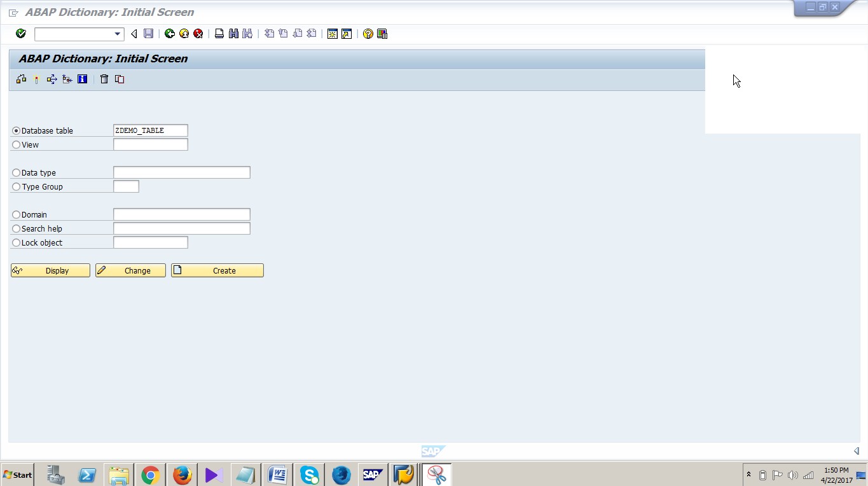This screenshot has width=868, height=486.
Task: Click the red Cancel icon
Action: 198,34
